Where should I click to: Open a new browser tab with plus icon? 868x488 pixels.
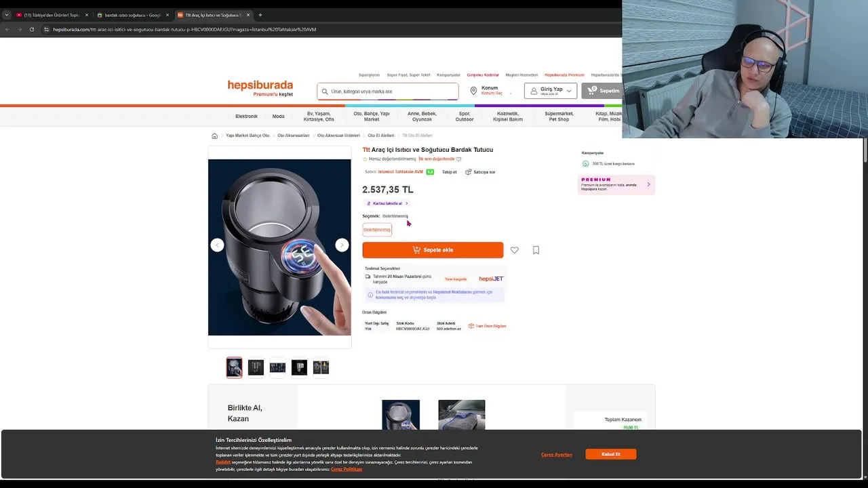click(x=260, y=15)
